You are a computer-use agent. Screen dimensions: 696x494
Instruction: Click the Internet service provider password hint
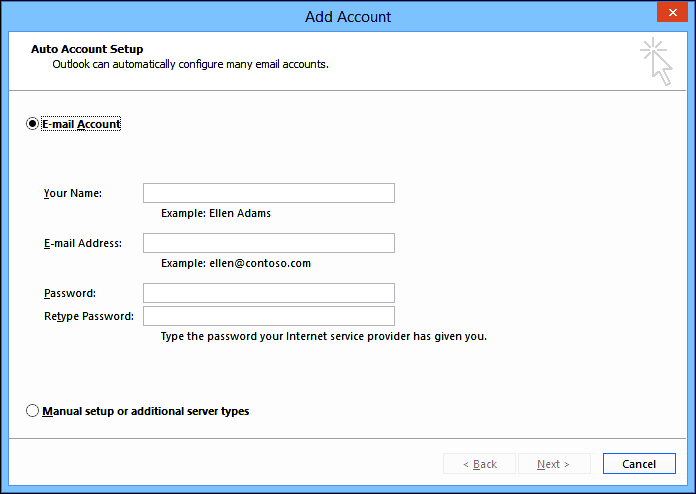[324, 336]
